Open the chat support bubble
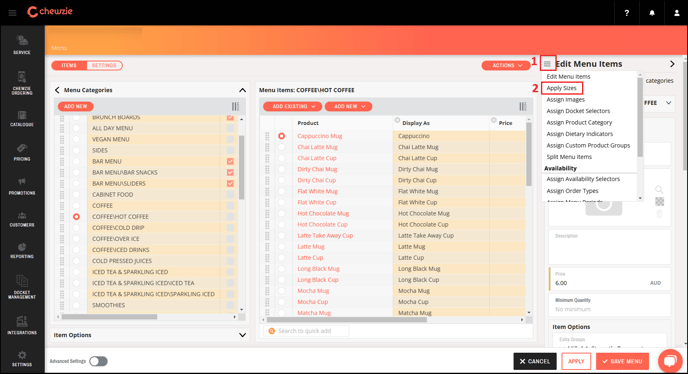 click(670, 361)
